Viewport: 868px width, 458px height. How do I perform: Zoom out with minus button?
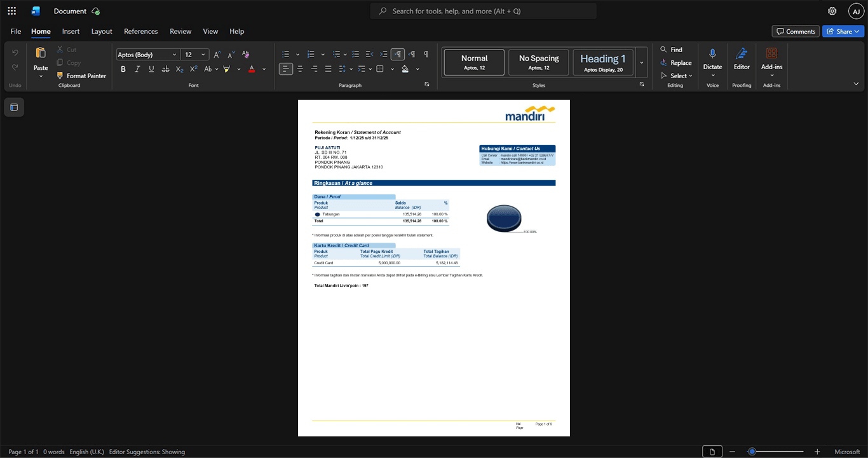point(732,452)
